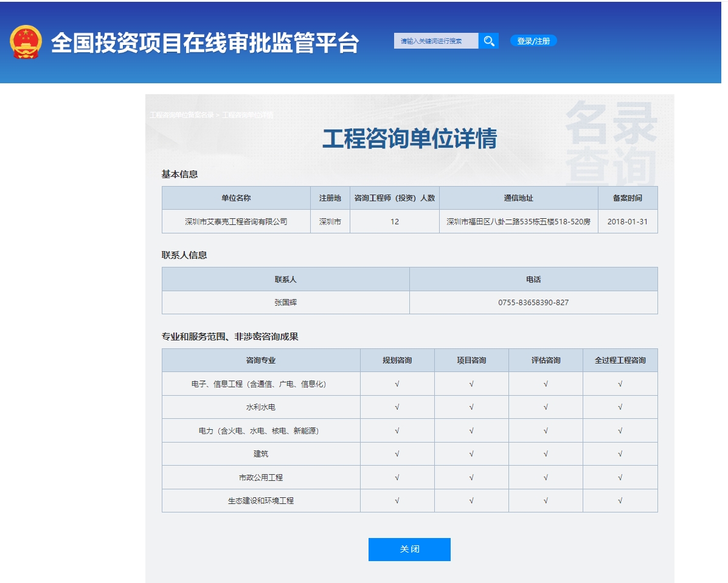Click the checkmark for 电子、信息工程 规划咨询
This screenshot has width=728, height=583.
tap(397, 384)
